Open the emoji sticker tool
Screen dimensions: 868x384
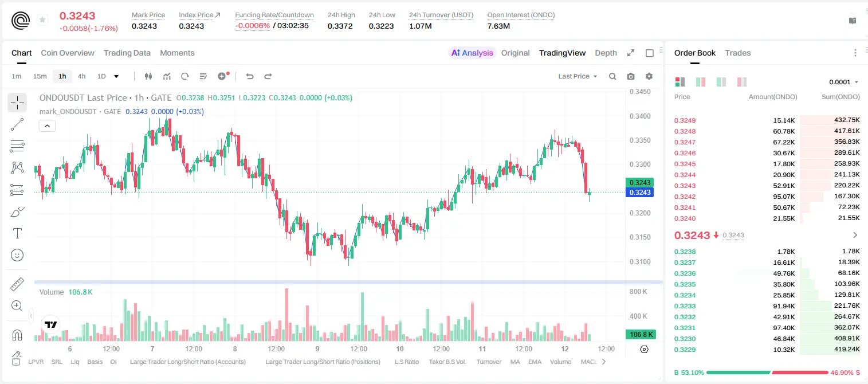coord(17,255)
